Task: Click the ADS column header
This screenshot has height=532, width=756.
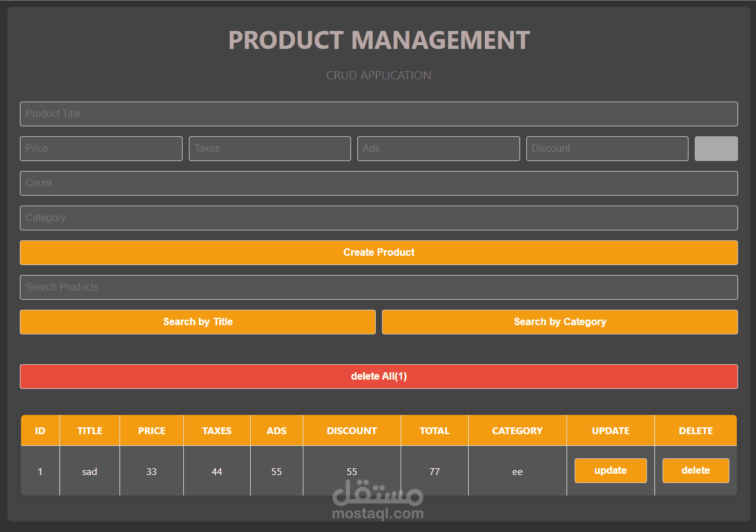Action: click(277, 430)
